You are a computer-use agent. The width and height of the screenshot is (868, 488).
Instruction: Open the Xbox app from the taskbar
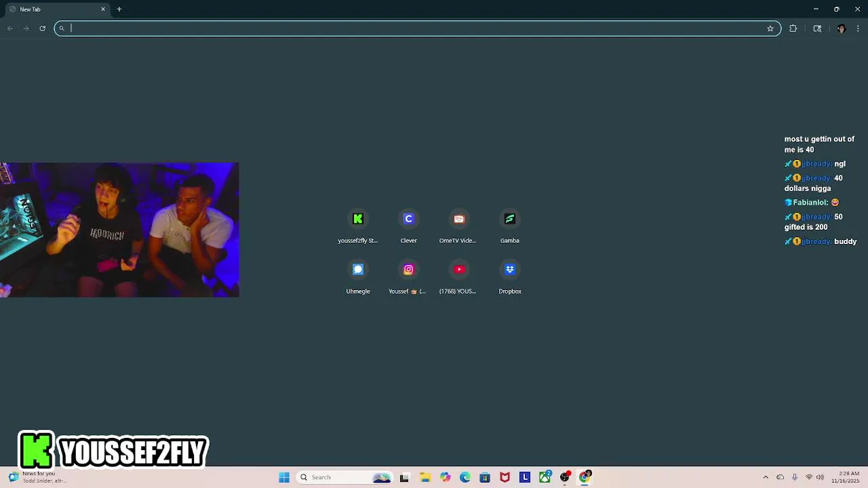point(545,477)
